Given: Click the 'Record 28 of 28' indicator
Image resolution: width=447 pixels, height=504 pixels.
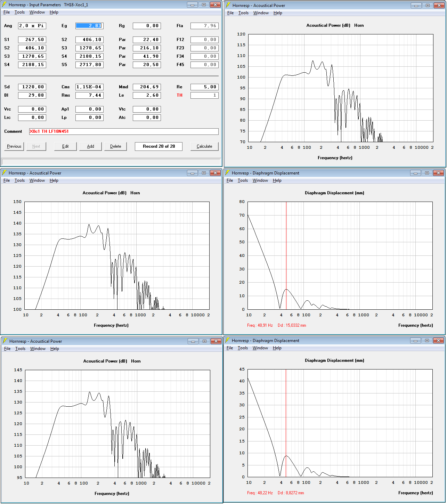Looking at the screenshot, I should click(x=159, y=146).
